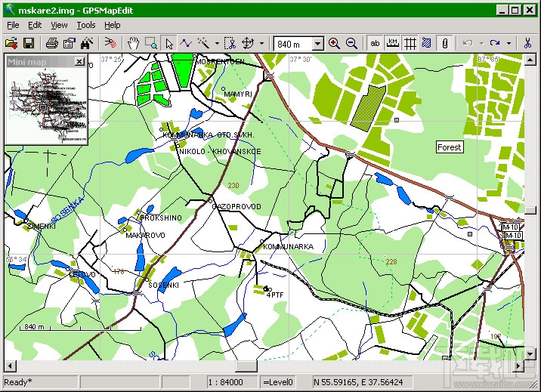Click the horizontal scrollbar thumb

coord(246,366)
